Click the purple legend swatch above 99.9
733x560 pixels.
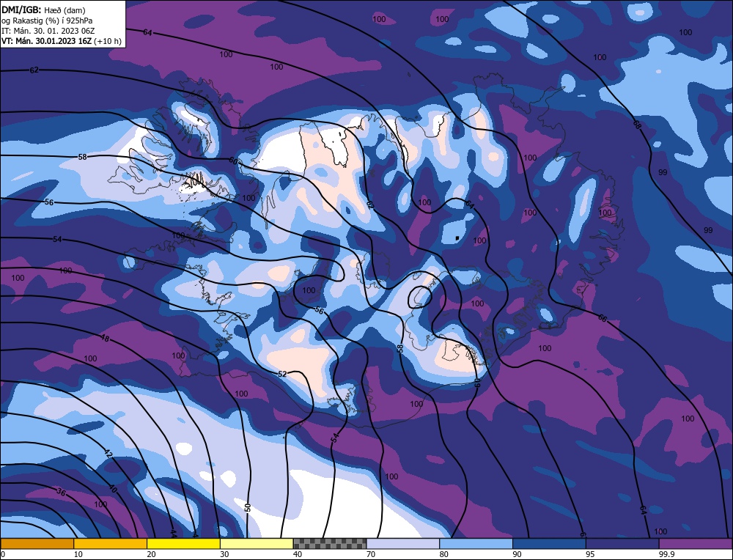point(696,543)
